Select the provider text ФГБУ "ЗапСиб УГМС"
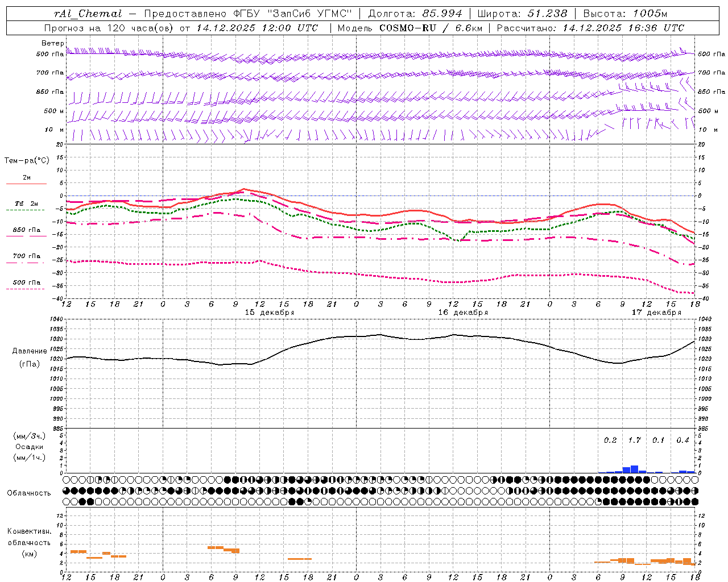The height and width of the screenshot is (582, 728). point(293,14)
